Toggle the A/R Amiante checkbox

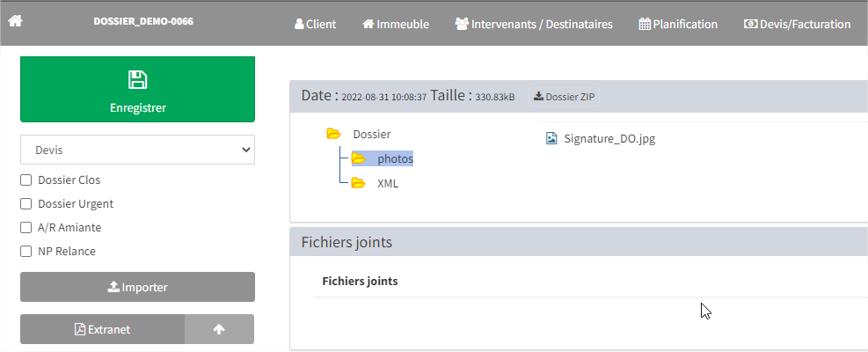pyautogui.click(x=26, y=228)
